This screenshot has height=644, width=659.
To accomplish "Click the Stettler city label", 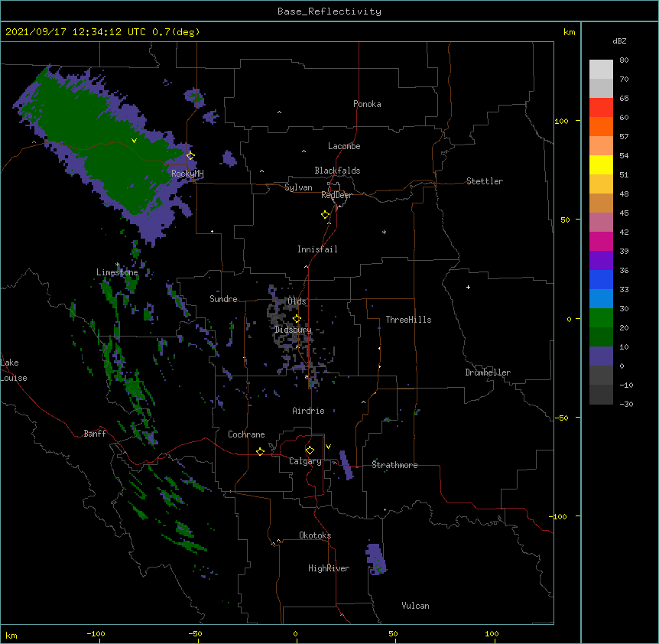I will (485, 181).
